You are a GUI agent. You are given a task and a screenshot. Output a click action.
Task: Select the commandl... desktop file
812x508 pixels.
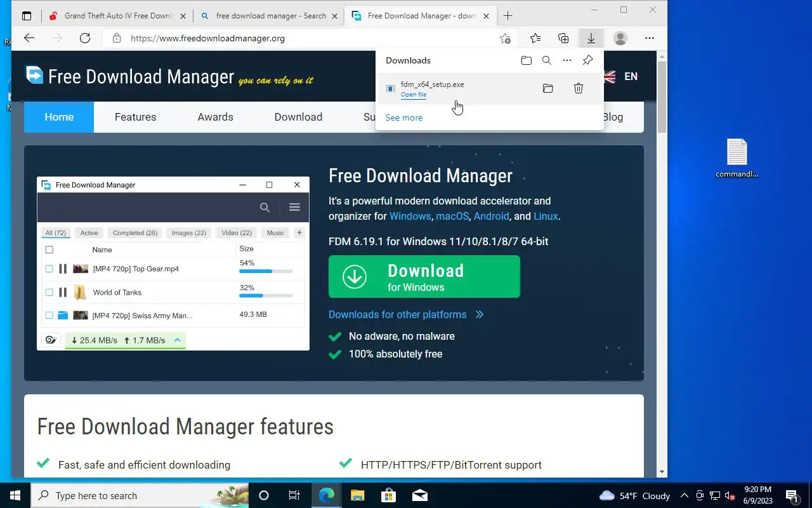(737, 158)
